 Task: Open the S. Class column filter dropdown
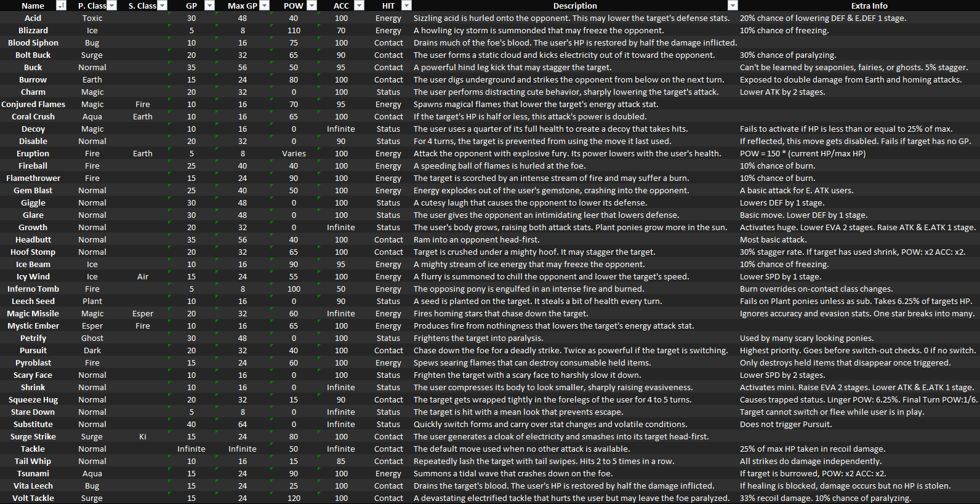[x=162, y=6]
